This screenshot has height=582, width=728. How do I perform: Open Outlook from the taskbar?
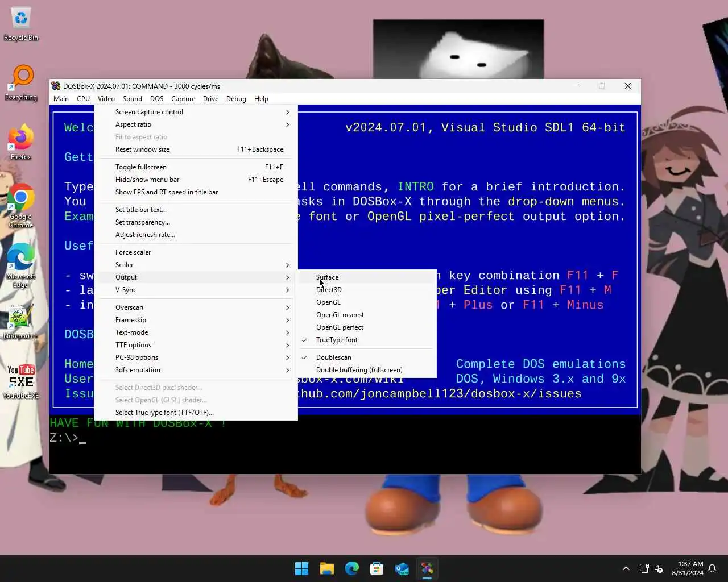tap(402, 568)
